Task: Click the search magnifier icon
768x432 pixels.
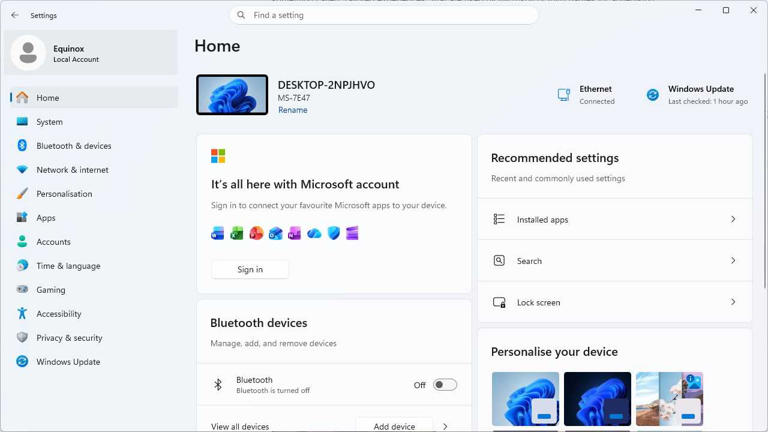Action: point(241,15)
